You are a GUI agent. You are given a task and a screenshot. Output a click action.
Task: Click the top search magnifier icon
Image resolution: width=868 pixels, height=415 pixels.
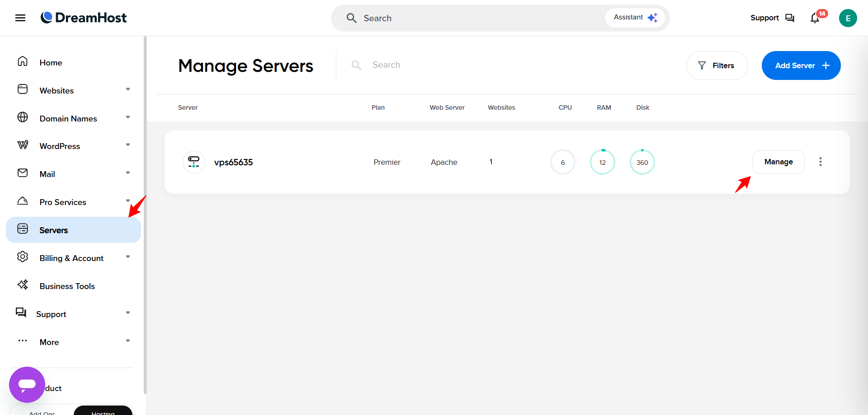[x=351, y=18]
